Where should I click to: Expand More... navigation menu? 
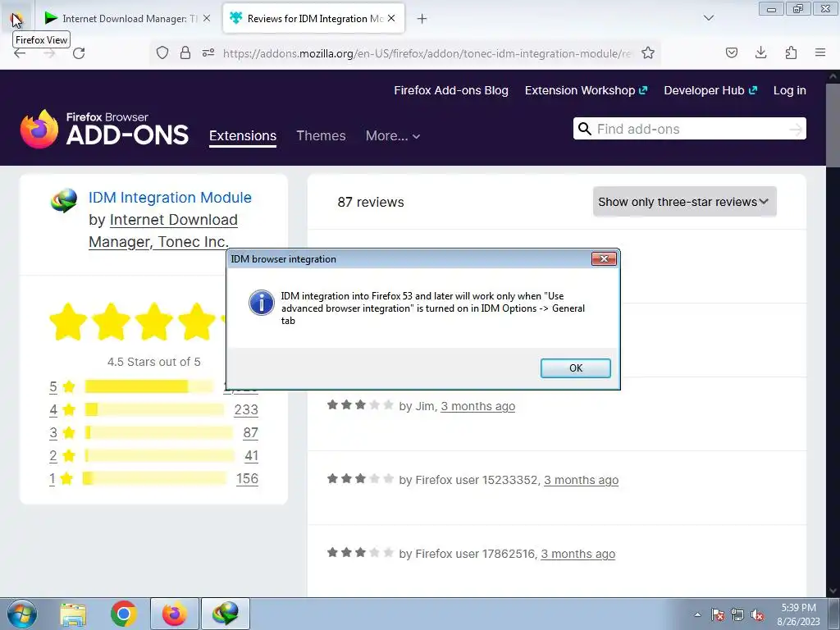click(x=393, y=136)
